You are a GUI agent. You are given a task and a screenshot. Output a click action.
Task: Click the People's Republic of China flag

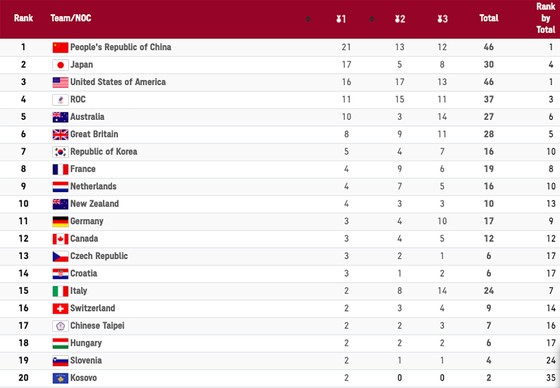coord(60,47)
